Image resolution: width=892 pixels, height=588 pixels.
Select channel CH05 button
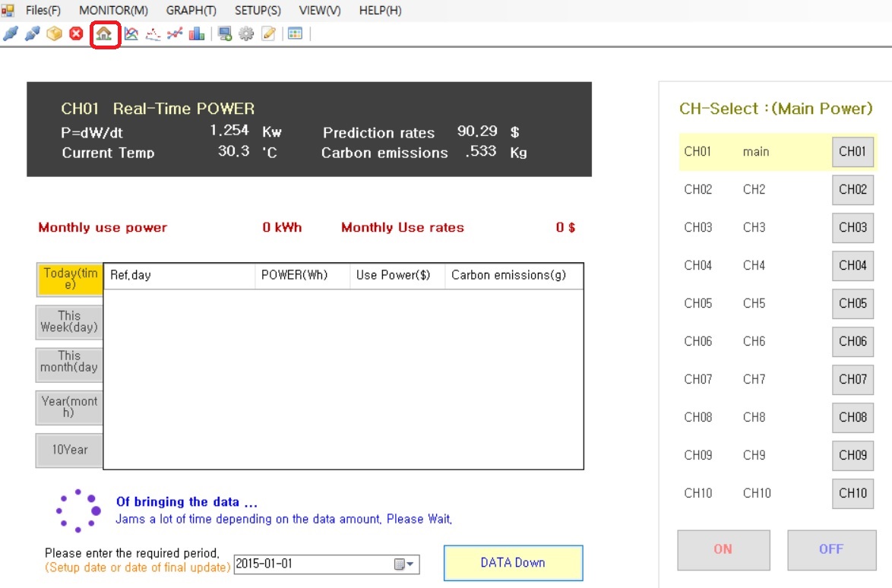point(852,304)
